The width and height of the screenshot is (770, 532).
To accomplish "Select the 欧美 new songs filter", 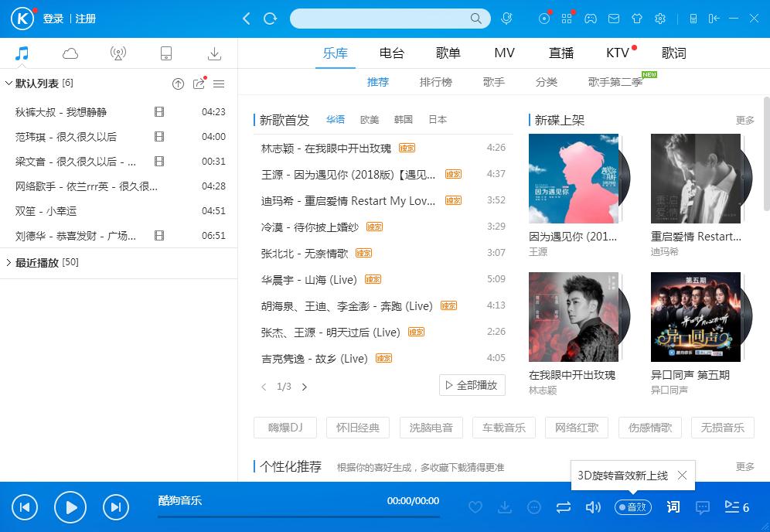I will pyautogui.click(x=370, y=119).
